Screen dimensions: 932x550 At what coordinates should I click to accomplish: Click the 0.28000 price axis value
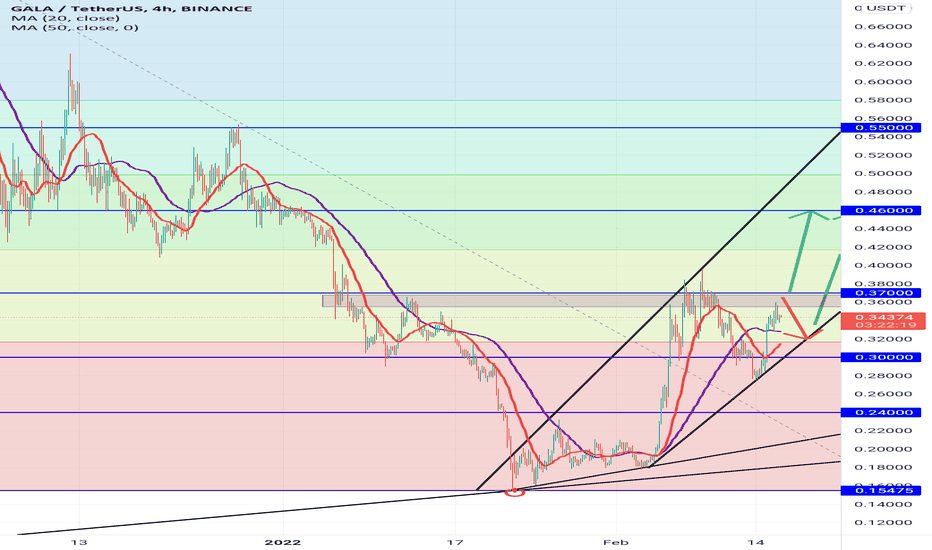[883, 376]
